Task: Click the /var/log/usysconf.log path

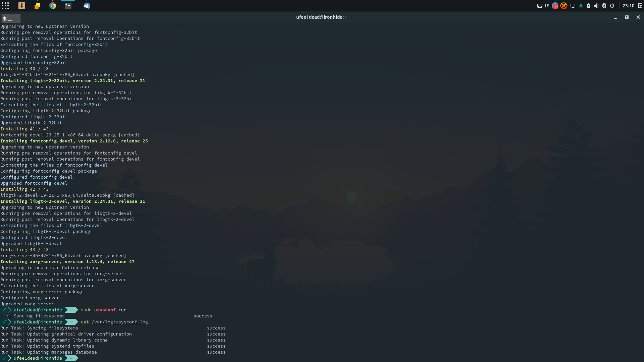Action: coord(120,322)
